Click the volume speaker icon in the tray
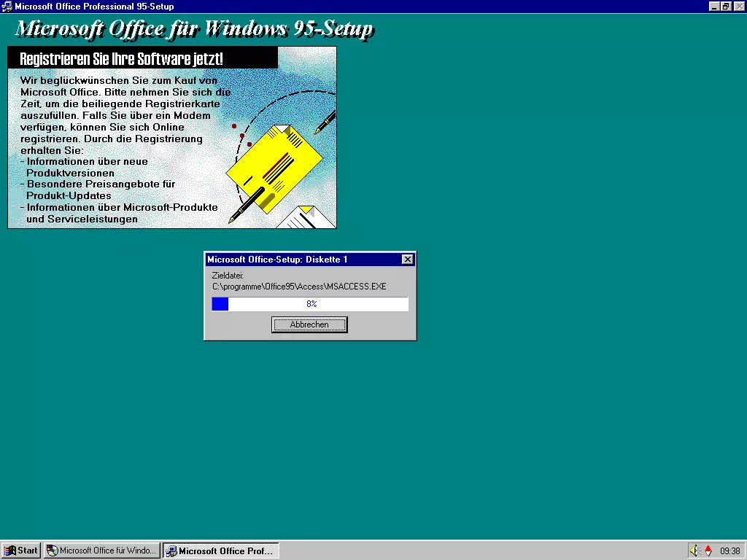The width and height of the screenshot is (747, 560). click(695, 551)
